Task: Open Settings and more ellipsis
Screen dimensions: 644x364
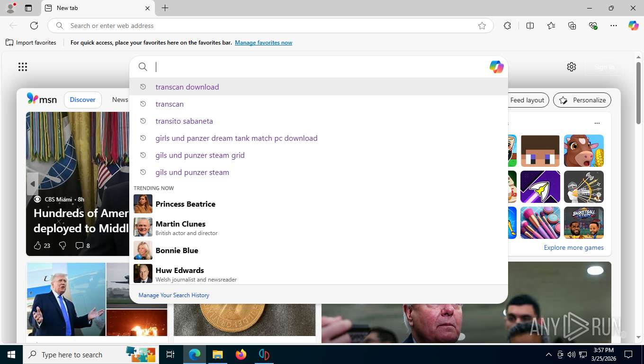Action: click(x=614, y=26)
